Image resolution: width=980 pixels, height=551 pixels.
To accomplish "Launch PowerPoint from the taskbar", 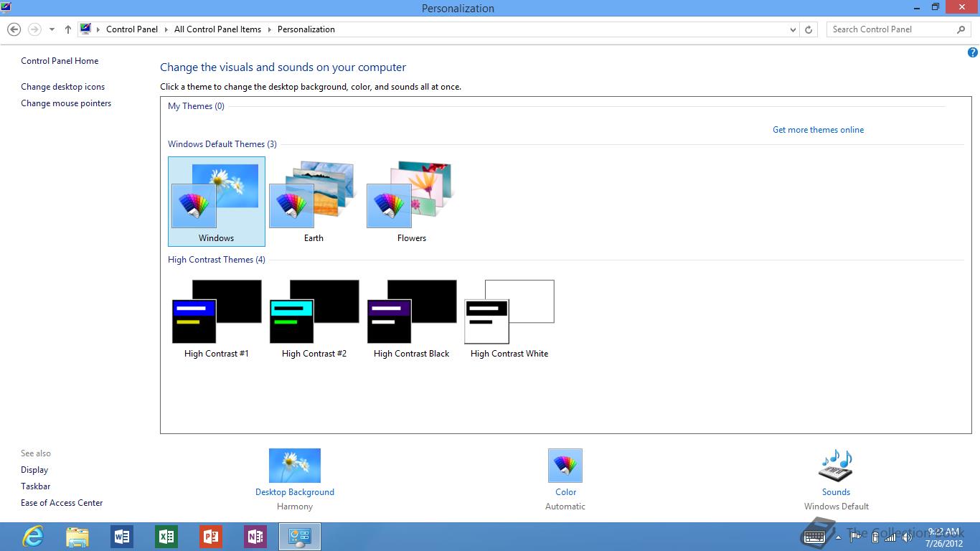I will [x=210, y=537].
